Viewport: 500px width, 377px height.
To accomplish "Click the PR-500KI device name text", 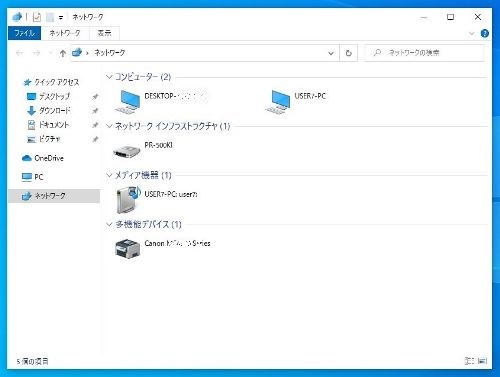I will [x=158, y=145].
